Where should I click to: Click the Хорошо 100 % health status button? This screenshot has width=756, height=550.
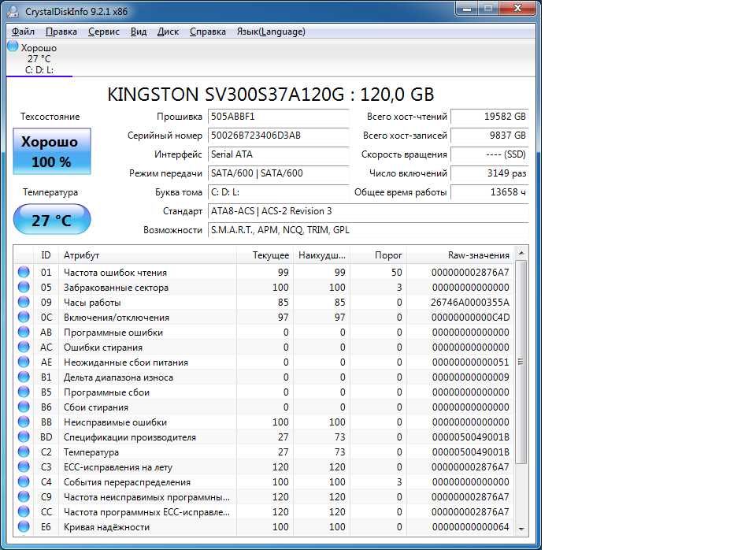coord(52,151)
